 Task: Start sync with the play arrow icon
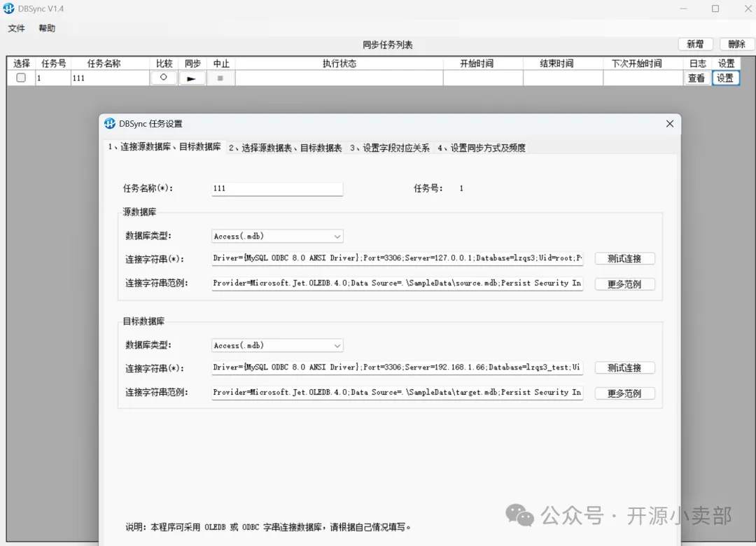192,78
